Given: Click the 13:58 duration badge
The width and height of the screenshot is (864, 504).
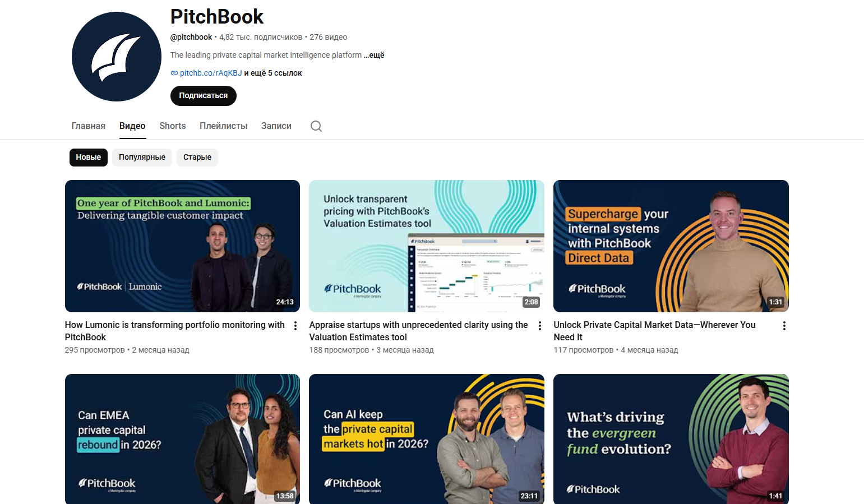Looking at the screenshot, I should coord(285,496).
